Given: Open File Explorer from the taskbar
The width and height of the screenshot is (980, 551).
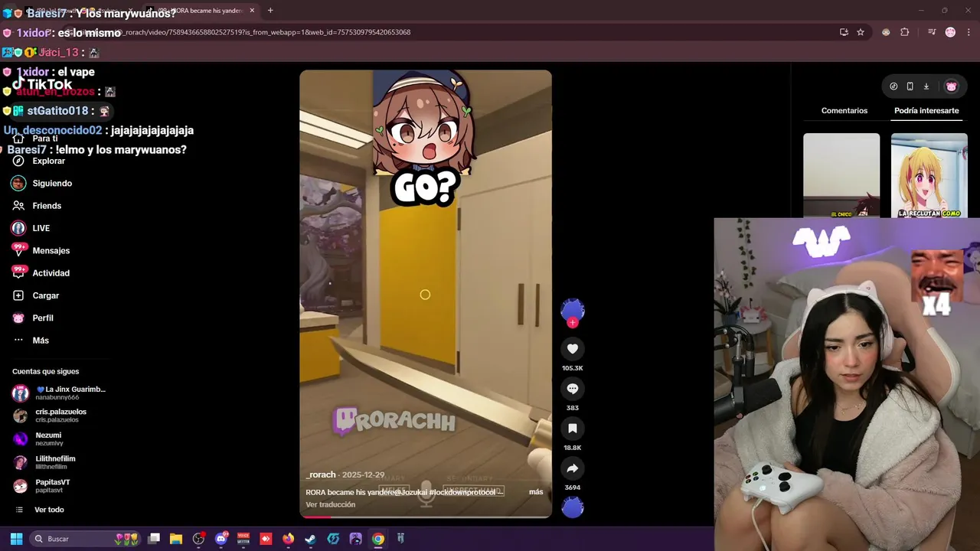Looking at the screenshot, I should pos(176,539).
